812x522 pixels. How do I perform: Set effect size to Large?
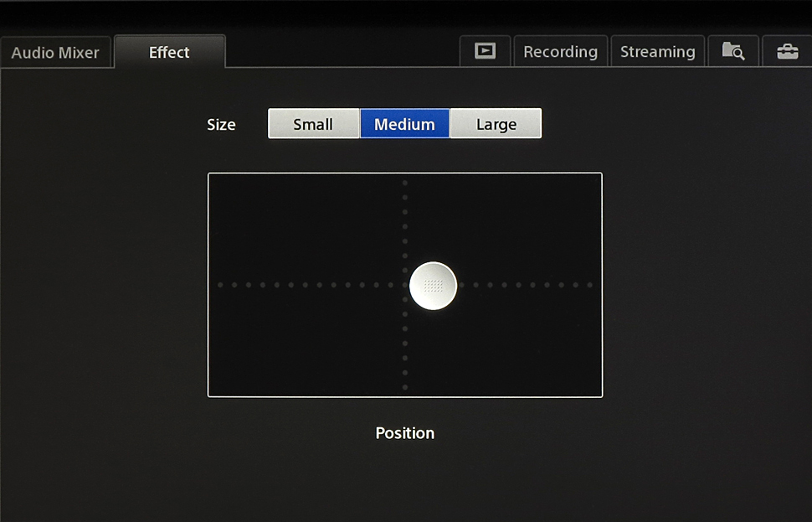coord(496,124)
